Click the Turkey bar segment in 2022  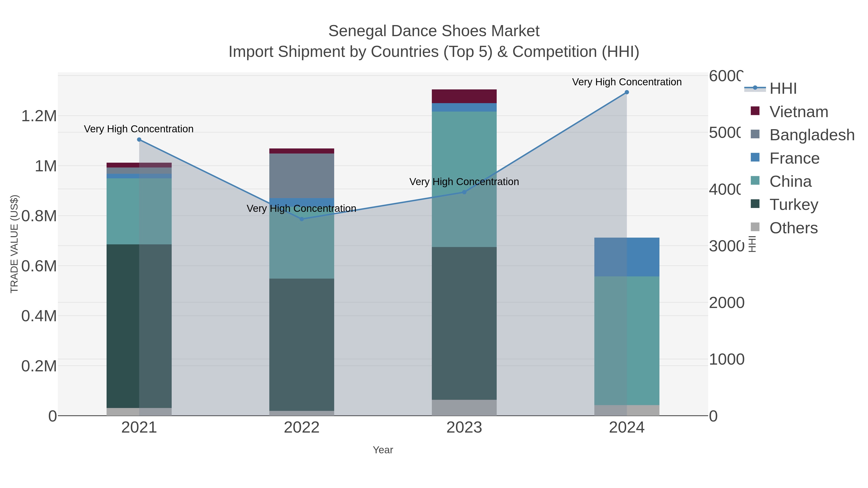click(302, 345)
